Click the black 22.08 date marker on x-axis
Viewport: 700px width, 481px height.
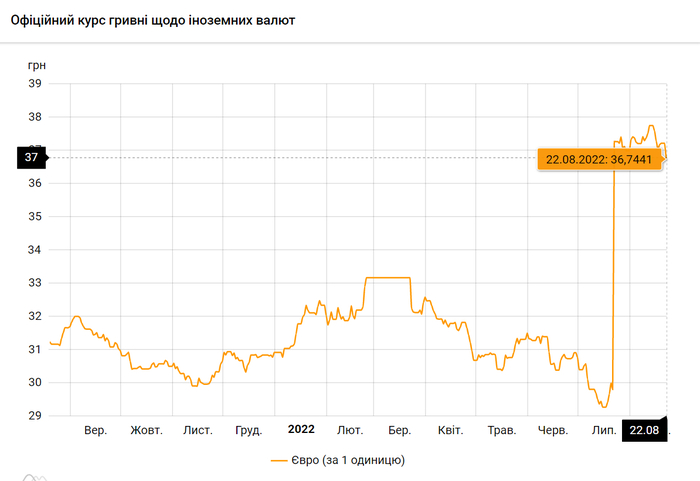[644, 430]
